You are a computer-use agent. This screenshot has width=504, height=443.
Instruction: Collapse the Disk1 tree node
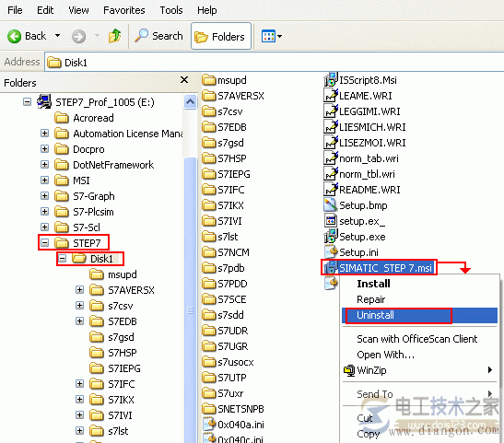pos(63,259)
